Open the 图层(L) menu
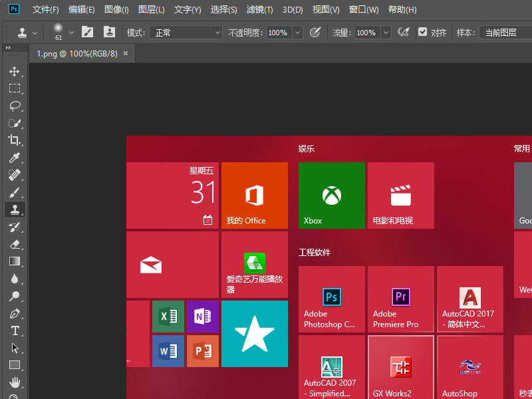Viewport: 532px width, 399px height. pos(151,10)
